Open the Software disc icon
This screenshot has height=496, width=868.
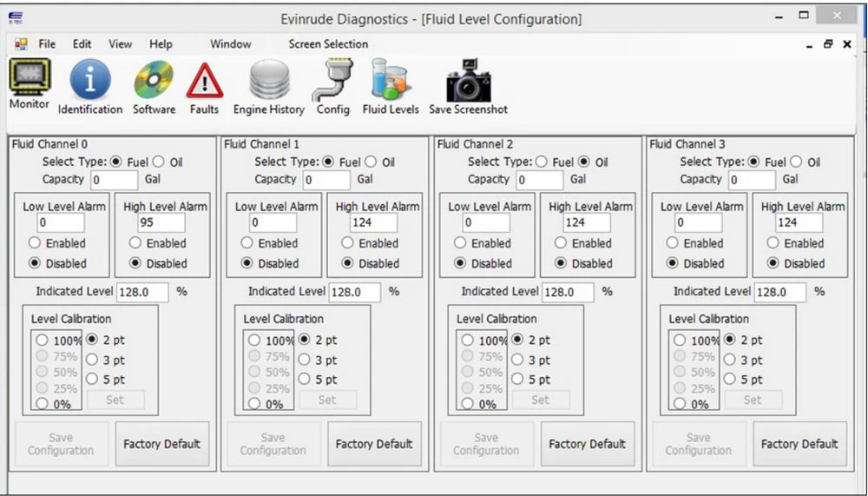(x=154, y=80)
